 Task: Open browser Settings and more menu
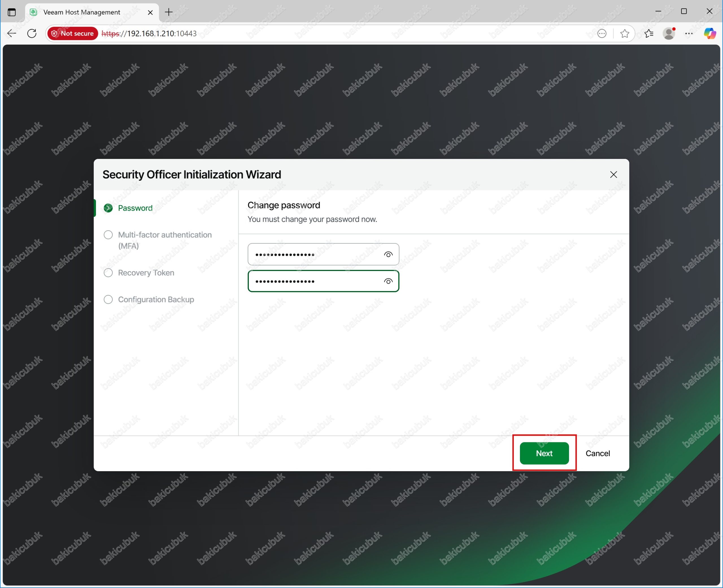point(689,33)
